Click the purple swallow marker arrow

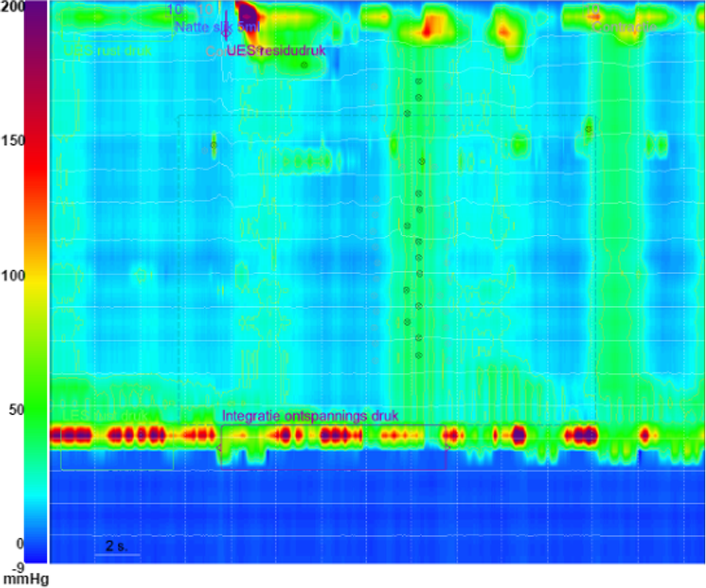(226, 25)
